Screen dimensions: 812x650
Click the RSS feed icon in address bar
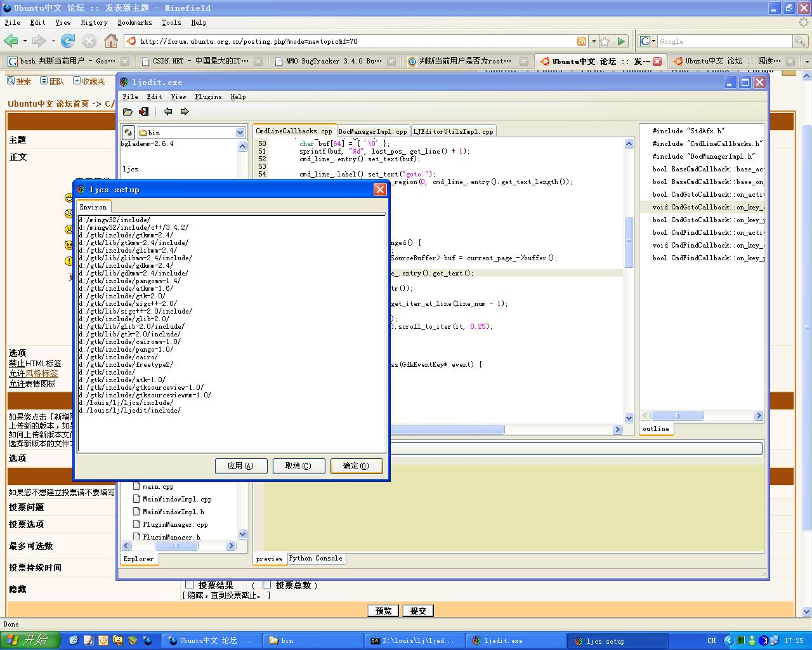(x=582, y=41)
